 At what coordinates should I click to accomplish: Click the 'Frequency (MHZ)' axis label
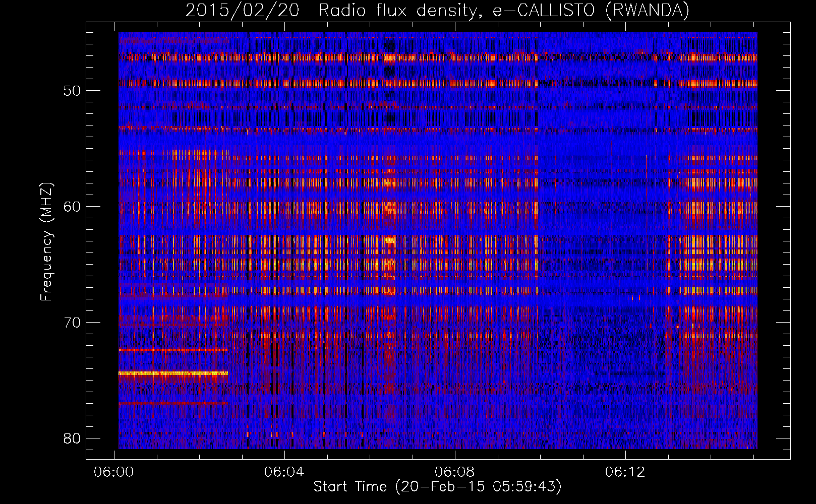pyautogui.click(x=46, y=241)
